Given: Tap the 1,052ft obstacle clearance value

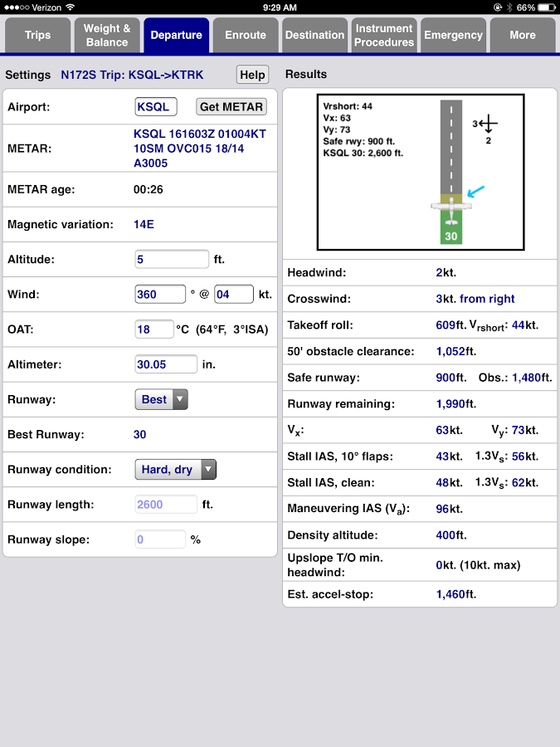Looking at the screenshot, I should pos(456,351).
